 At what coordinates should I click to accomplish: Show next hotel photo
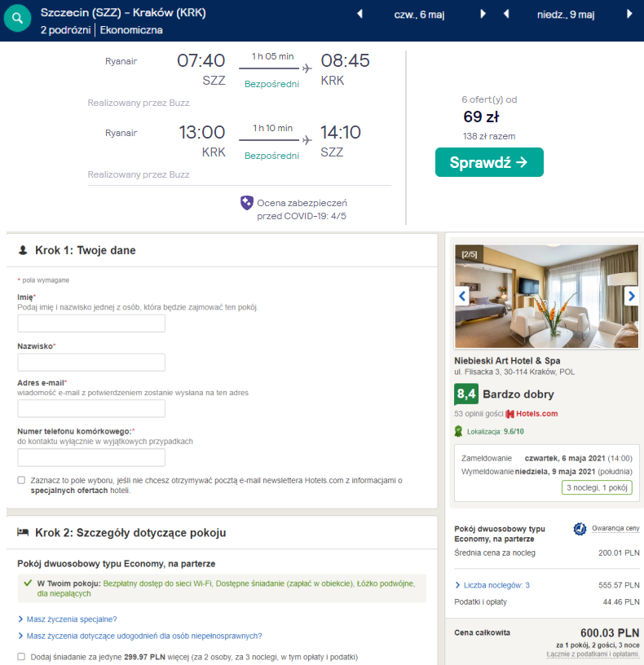(x=631, y=296)
